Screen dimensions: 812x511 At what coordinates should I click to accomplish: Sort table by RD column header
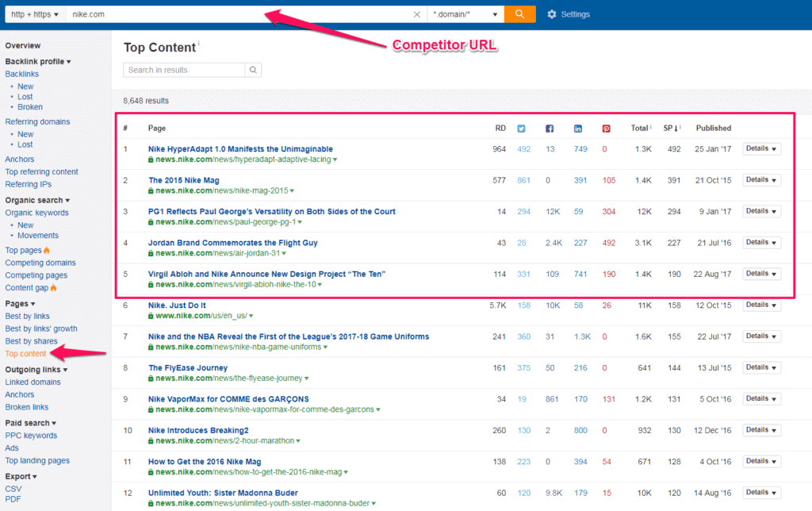[x=500, y=128]
